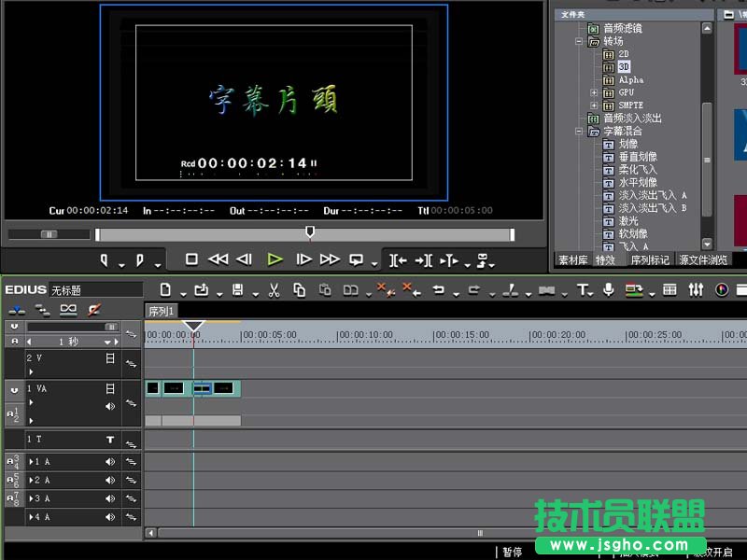Image resolution: width=747 pixels, height=560 pixels.
Task: Click the Undo icon on the toolbar
Action: pyautogui.click(x=440, y=290)
